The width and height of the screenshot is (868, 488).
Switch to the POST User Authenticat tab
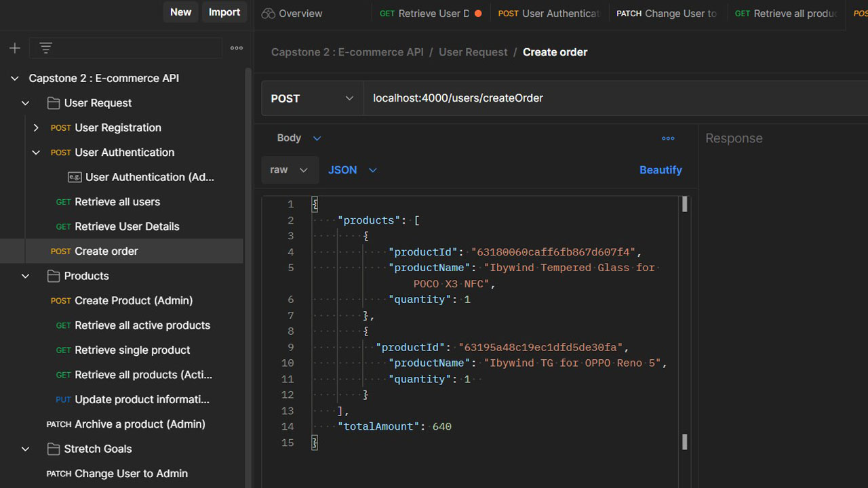(549, 14)
